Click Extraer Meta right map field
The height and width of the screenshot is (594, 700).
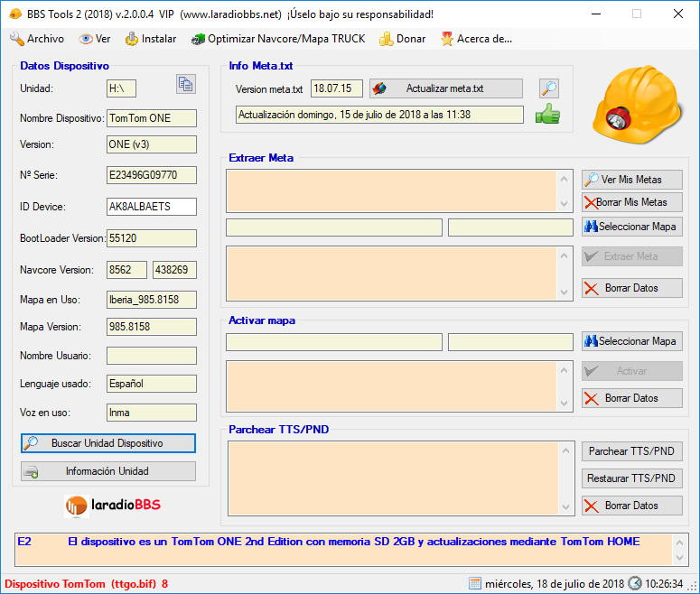pos(510,227)
